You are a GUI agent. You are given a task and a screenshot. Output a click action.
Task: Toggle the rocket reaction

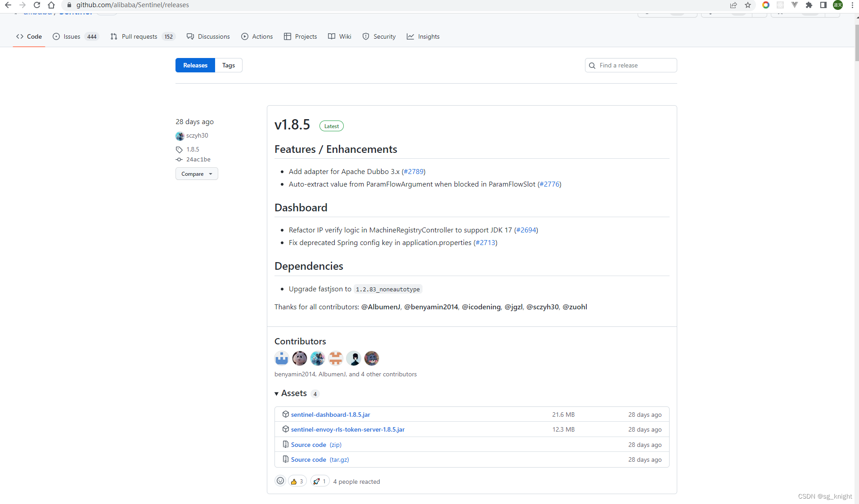pos(320,481)
